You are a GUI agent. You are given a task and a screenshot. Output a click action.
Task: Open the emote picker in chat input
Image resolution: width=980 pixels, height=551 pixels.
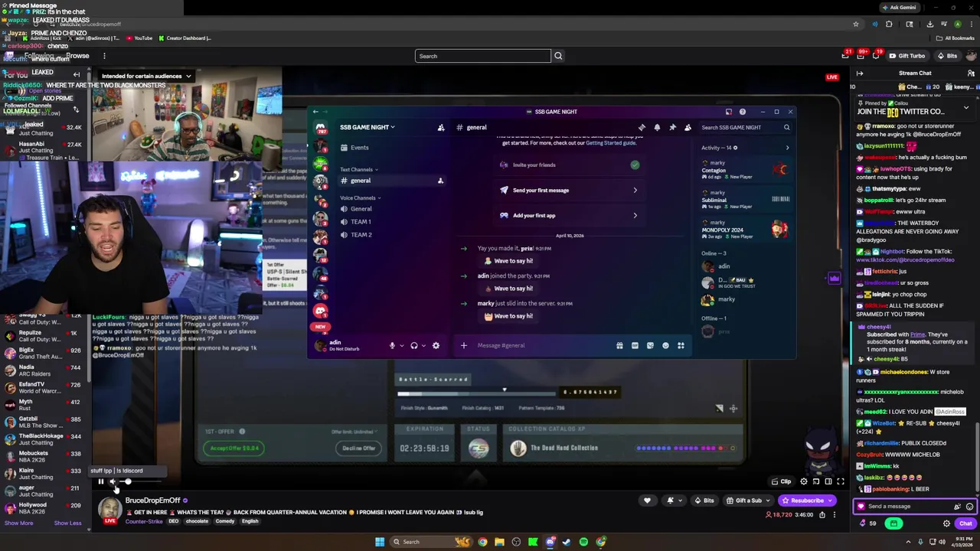pos(969,506)
